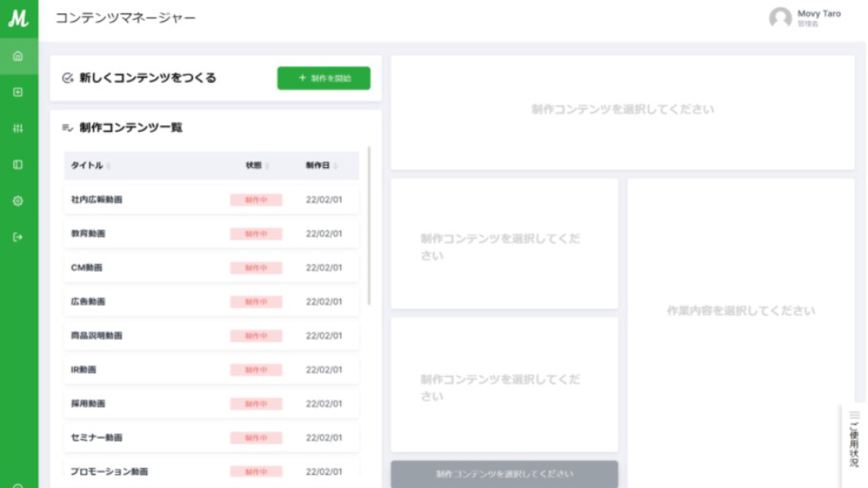Click the sliders adjustment icon in sidebar
The height and width of the screenshot is (488, 868).
tap(18, 129)
